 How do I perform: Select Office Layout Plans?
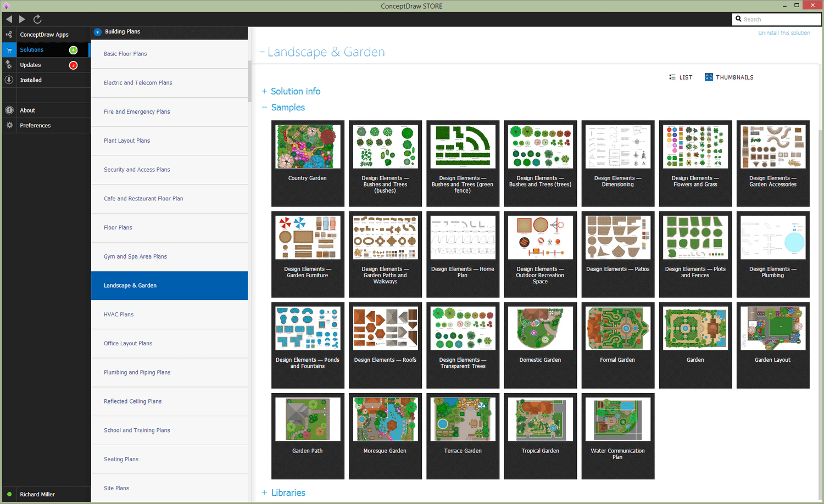169,344
